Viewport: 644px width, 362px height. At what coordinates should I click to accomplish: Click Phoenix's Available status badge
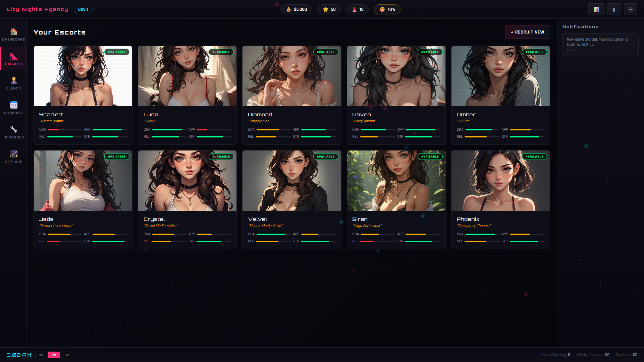click(534, 157)
